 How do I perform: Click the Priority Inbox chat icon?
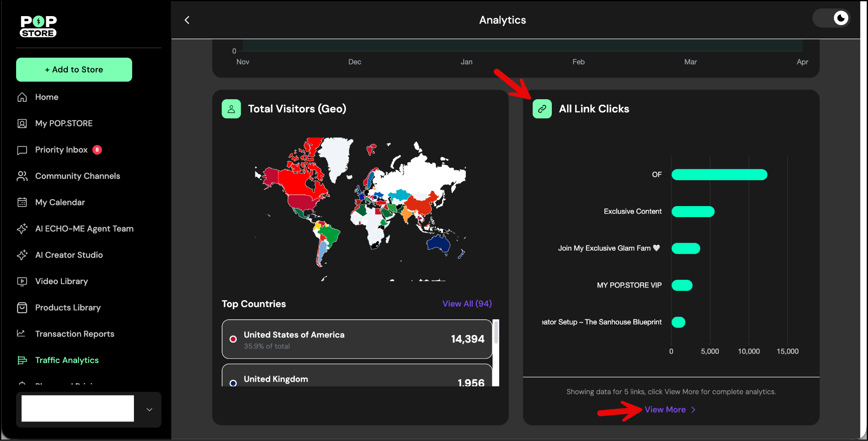click(22, 150)
